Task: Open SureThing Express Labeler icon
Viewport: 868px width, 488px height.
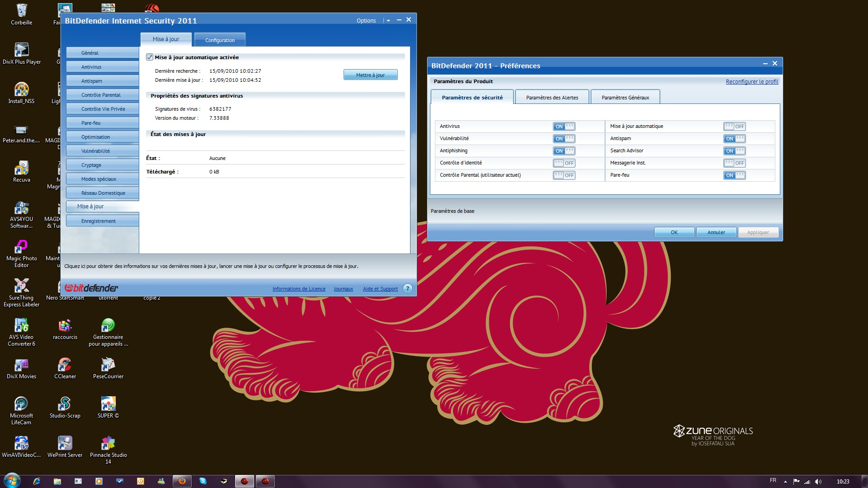Action: click(21, 293)
